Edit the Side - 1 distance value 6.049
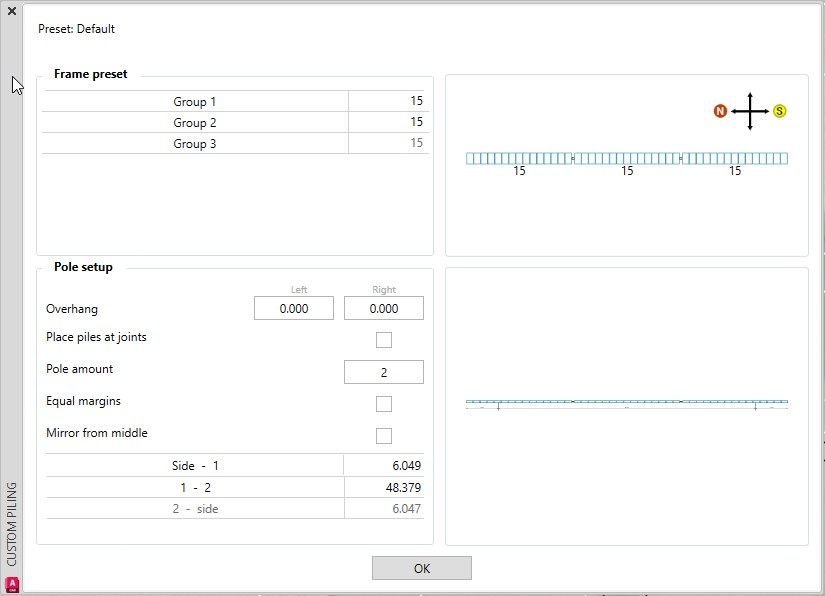The width and height of the screenshot is (825, 596). (386, 466)
